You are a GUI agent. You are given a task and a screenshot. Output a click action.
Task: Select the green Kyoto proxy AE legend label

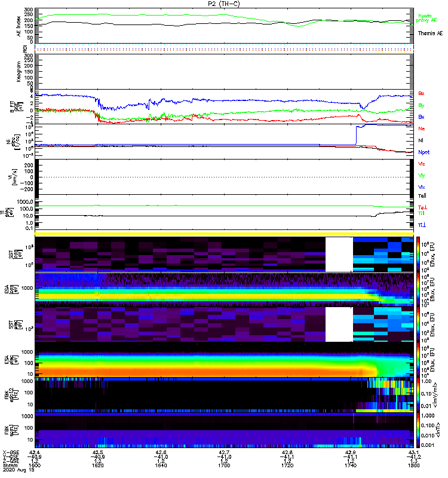click(426, 18)
